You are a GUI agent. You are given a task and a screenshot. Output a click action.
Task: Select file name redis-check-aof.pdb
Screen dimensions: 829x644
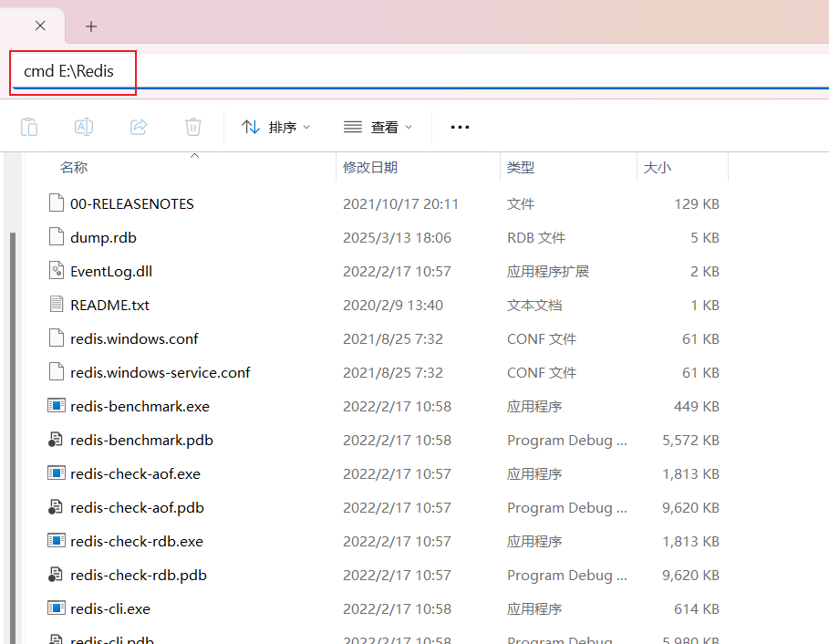[x=138, y=507]
